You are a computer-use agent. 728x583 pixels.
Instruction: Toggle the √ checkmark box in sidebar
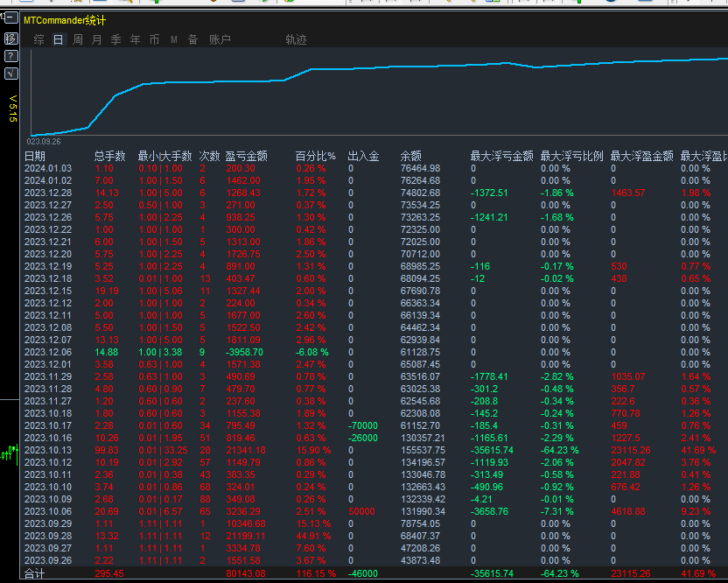pos(10,74)
